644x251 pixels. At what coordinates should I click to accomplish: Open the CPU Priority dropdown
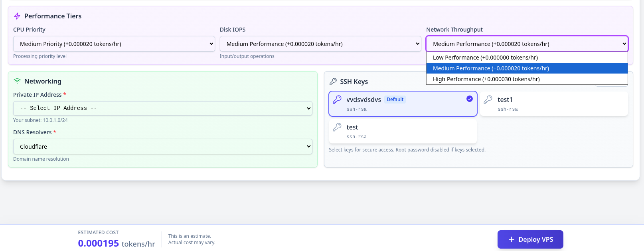[x=114, y=44]
